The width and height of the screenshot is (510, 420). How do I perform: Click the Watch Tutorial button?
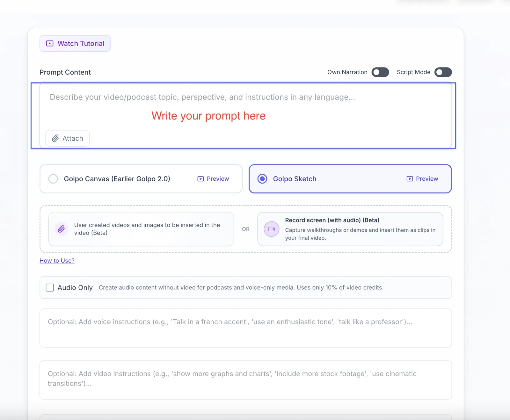click(75, 43)
